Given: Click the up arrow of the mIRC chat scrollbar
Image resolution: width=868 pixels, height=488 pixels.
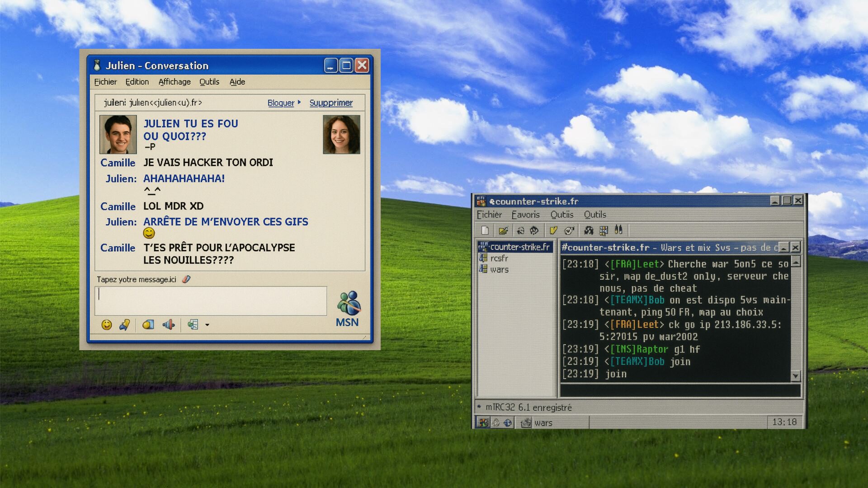Looking at the screenshot, I should (796, 262).
